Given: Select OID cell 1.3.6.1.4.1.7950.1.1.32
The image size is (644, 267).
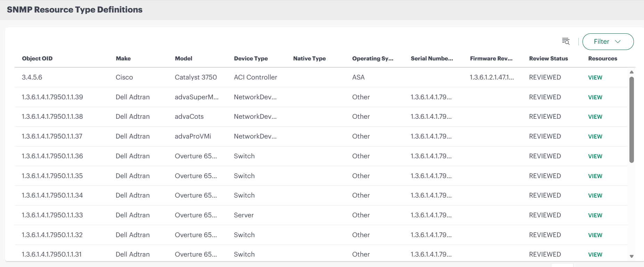Looking at the screenshot, I should pos(52,235).
